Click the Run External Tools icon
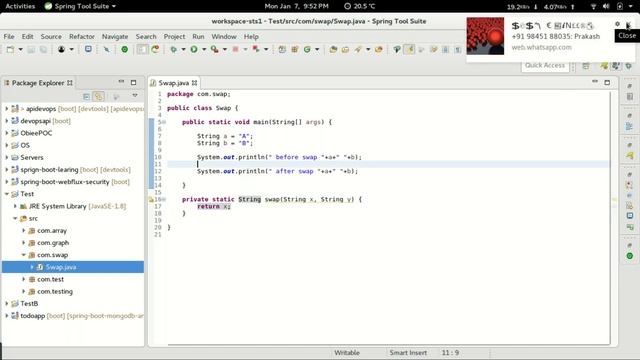Image resolution: width=640 pixels, height=360 pixels. point(214,49)
